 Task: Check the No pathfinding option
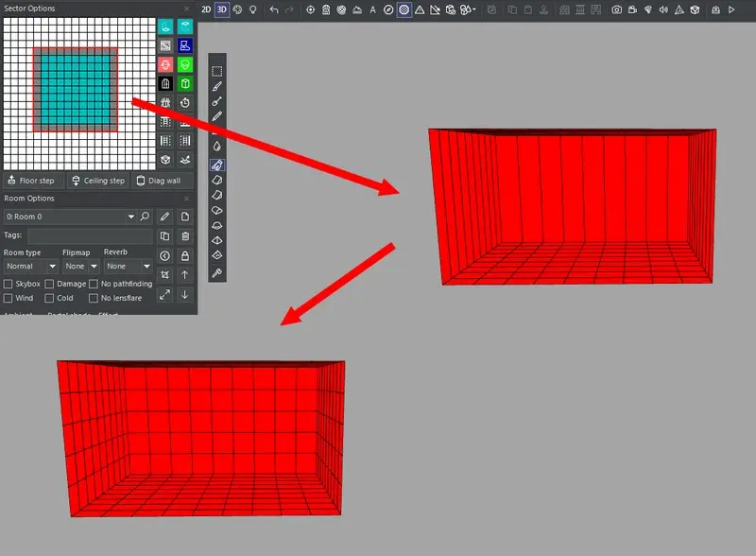[x=94, y=284]
